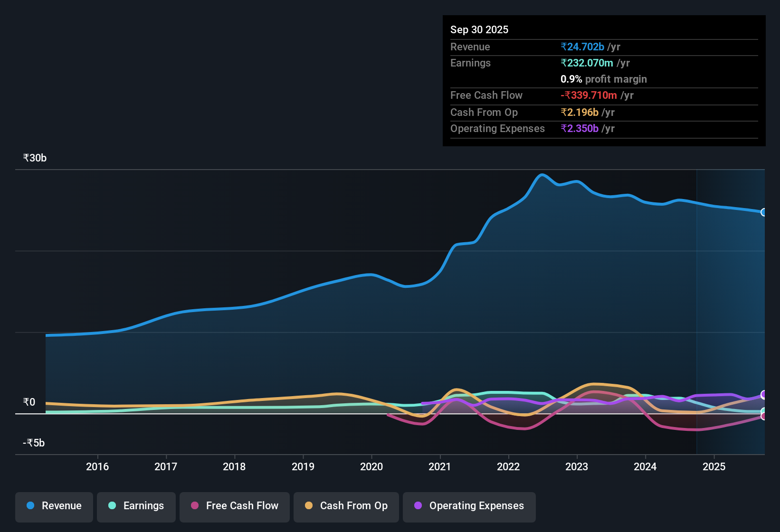Screen dimensions: 780x532
Task: Expand the Sep 30 2025 tooltip panel
Action: 479,29
